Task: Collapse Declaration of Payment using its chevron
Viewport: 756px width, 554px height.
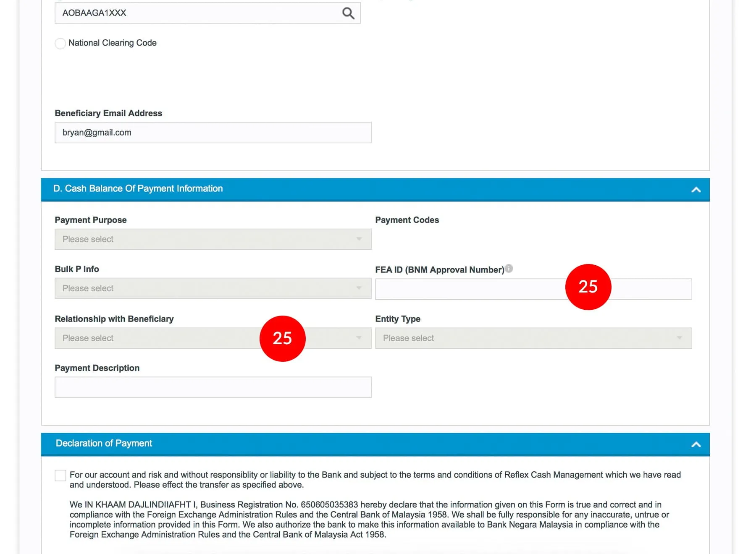Action: click(x=696, y=444)
